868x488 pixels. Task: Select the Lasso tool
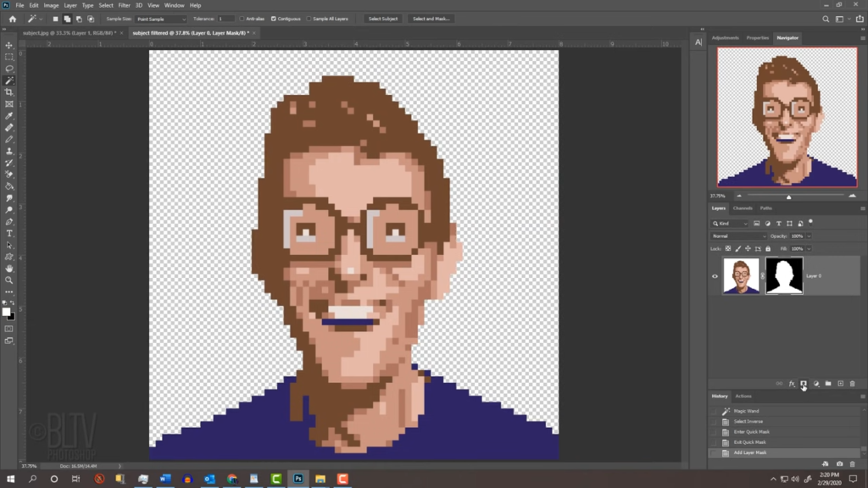tap(9, 69)
